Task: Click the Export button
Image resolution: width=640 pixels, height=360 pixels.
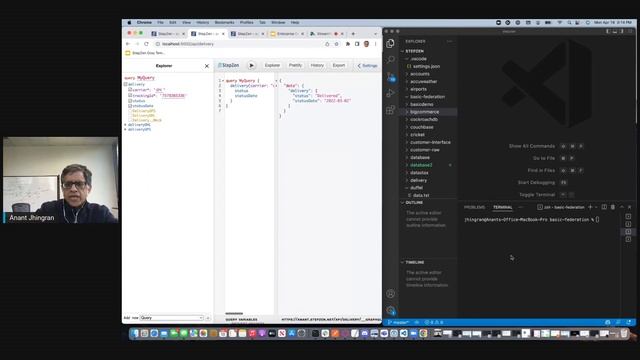Action: pyautogui.click(x=339, y=65)
